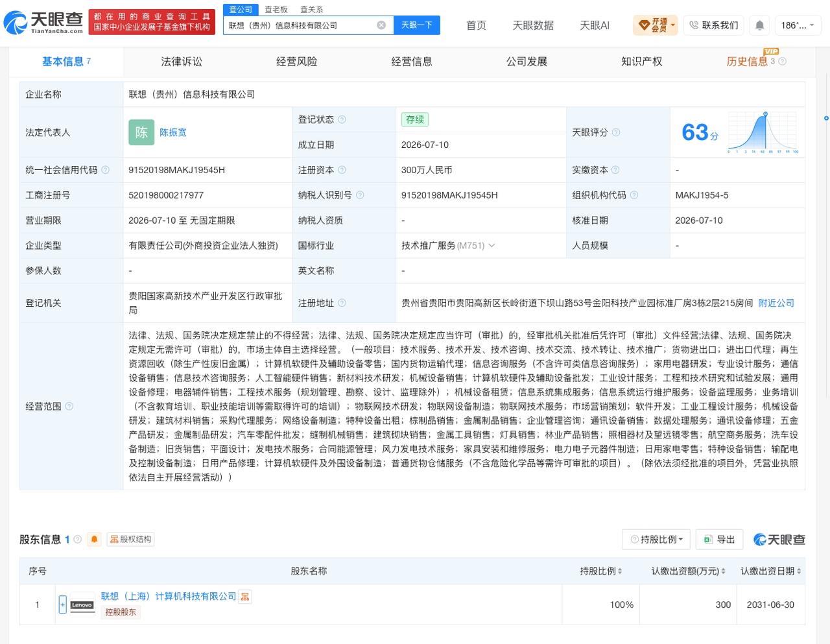830x644 pixels.
Task: Open equity structure icon beside 联想（上海）
Action: point(244,597)
